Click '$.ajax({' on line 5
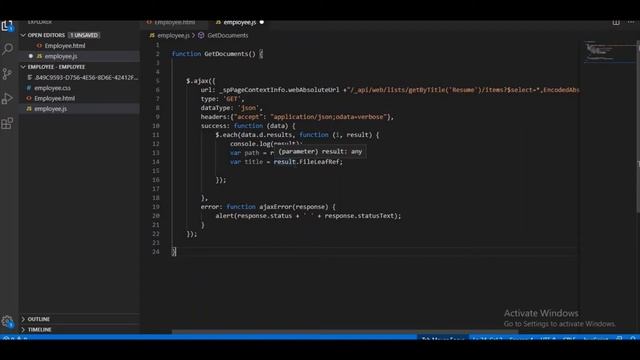 201,81
